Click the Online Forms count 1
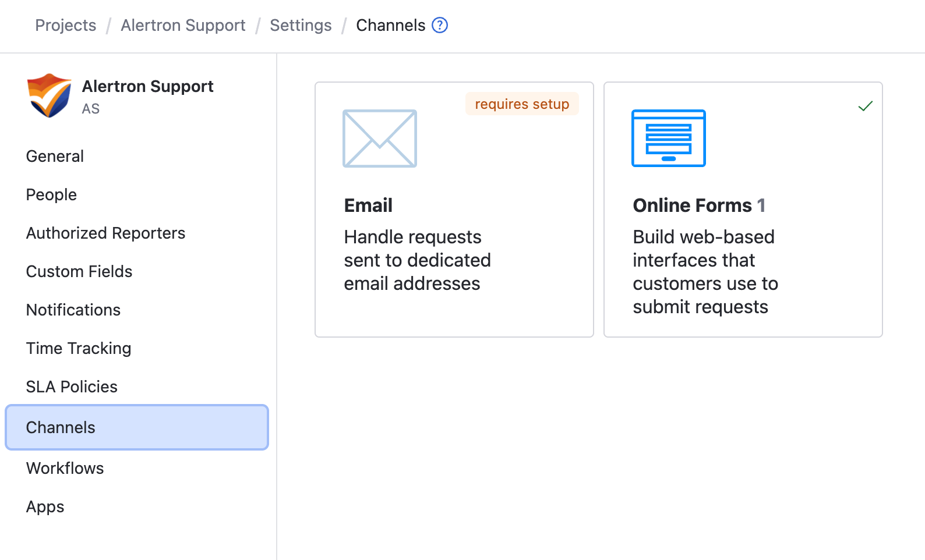Viewport: 925px width, 560px height. 761,205
